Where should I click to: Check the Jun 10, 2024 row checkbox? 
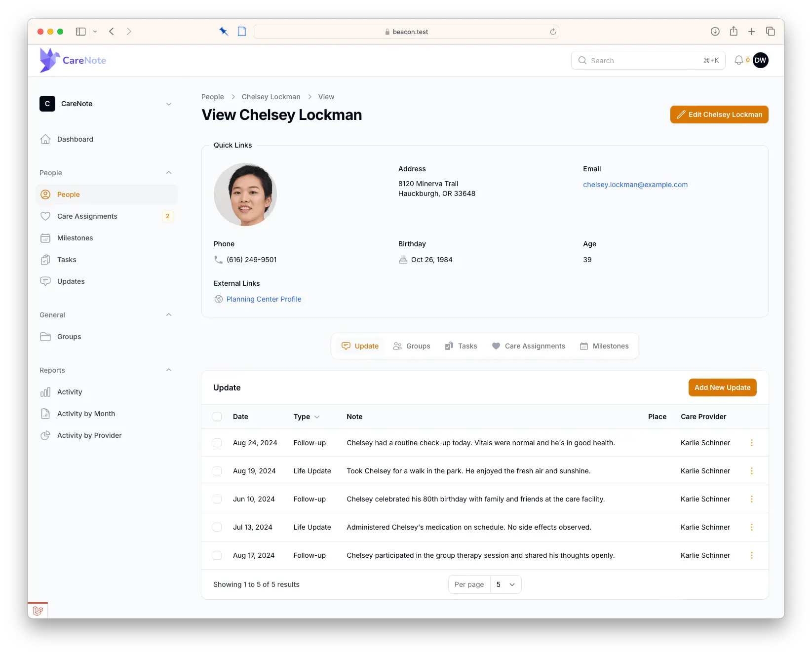coord(217,499)
